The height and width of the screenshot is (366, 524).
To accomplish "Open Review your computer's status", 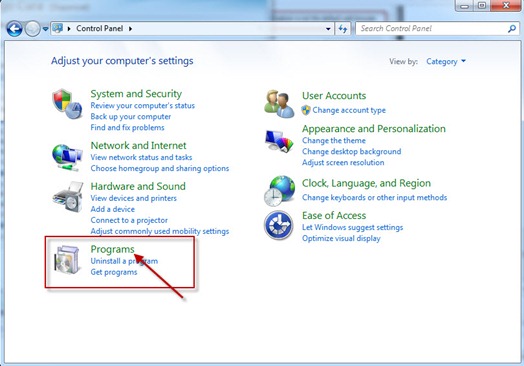I will [142, 106].
